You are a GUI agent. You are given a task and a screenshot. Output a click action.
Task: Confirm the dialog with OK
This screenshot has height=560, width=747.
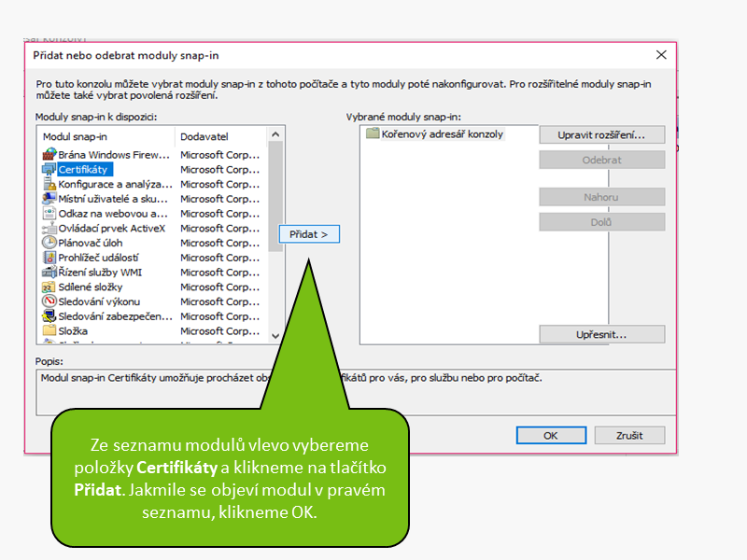tap(550, 435)
